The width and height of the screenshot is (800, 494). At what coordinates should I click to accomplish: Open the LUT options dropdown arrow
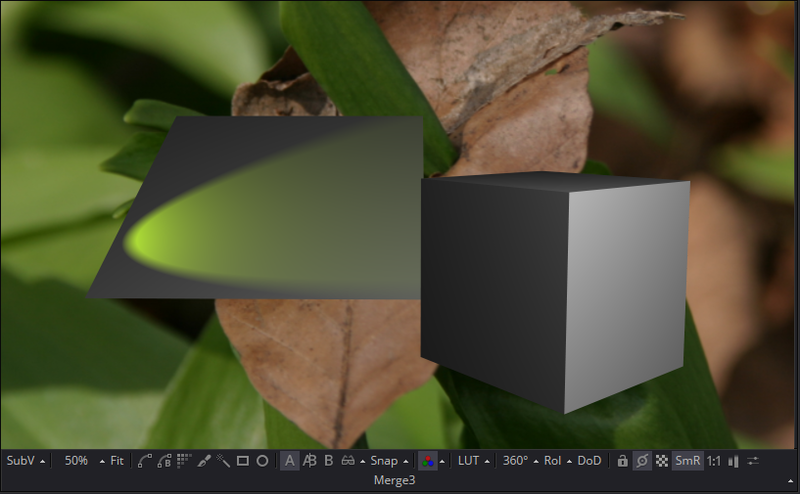(x=487, y=461)
